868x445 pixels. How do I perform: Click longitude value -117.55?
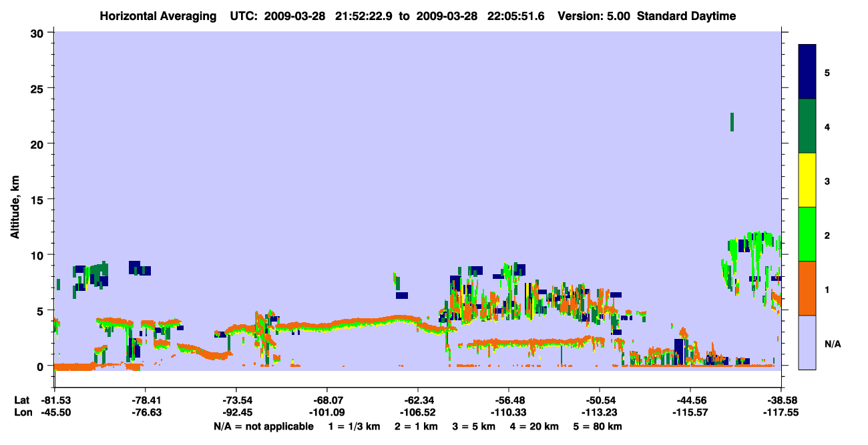(781, 412)
